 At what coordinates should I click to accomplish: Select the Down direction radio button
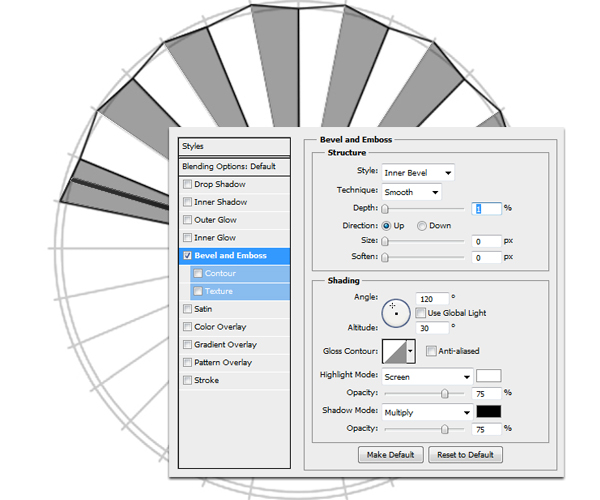(x=422, y=226)
